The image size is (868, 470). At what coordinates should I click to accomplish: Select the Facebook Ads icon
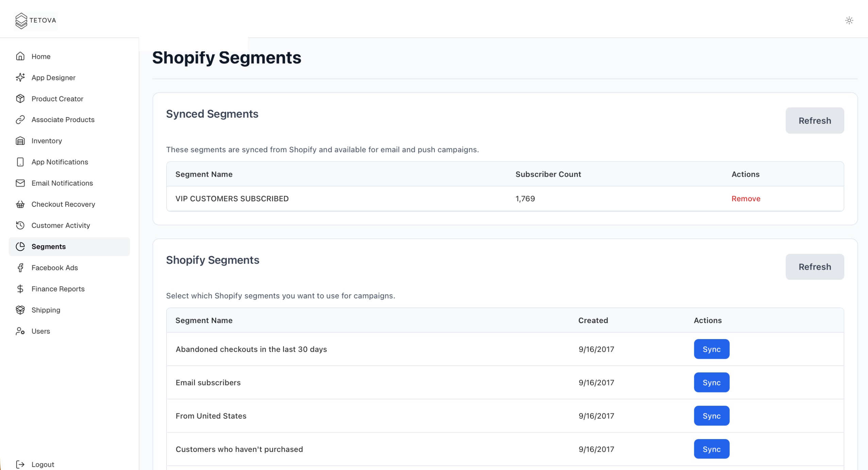20,268
